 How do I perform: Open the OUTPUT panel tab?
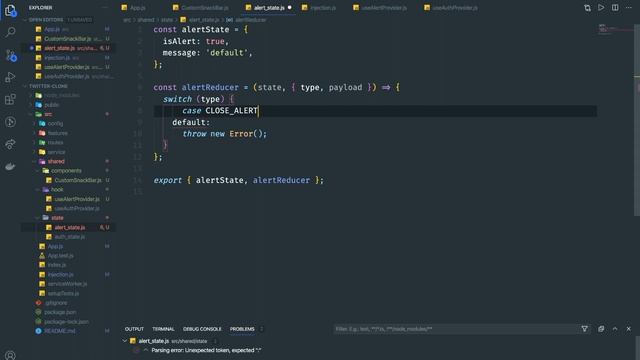pyautogui.click(x=134, y=329)
